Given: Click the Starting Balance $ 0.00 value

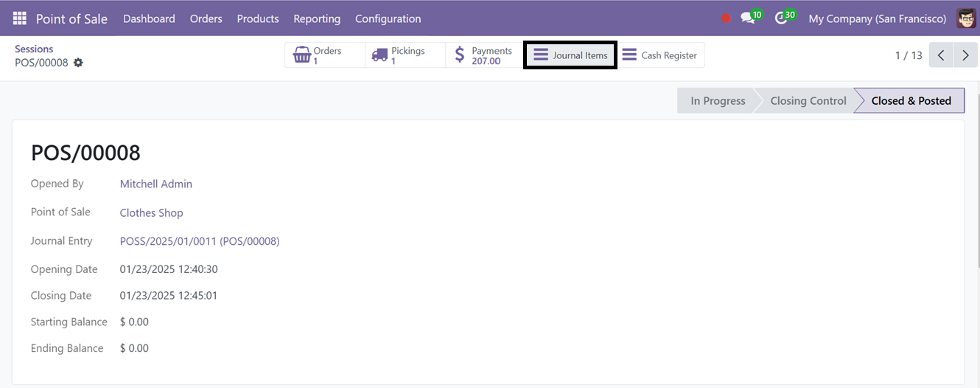Looking at the screenshot, I should pyautogui.click(x=134, y=322).
